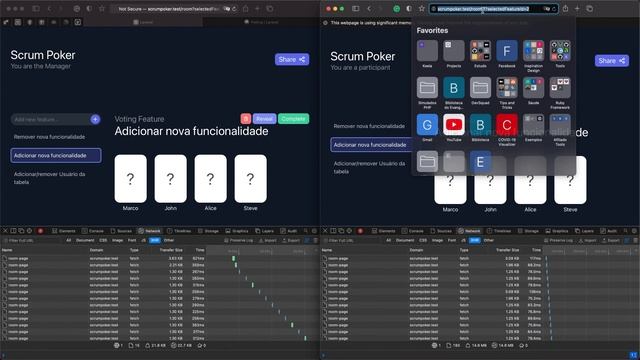The width and height of the screenshot is (640, 360).
Task: Select Adicionar nova funcionalidade in left window list
Action: 56,156
